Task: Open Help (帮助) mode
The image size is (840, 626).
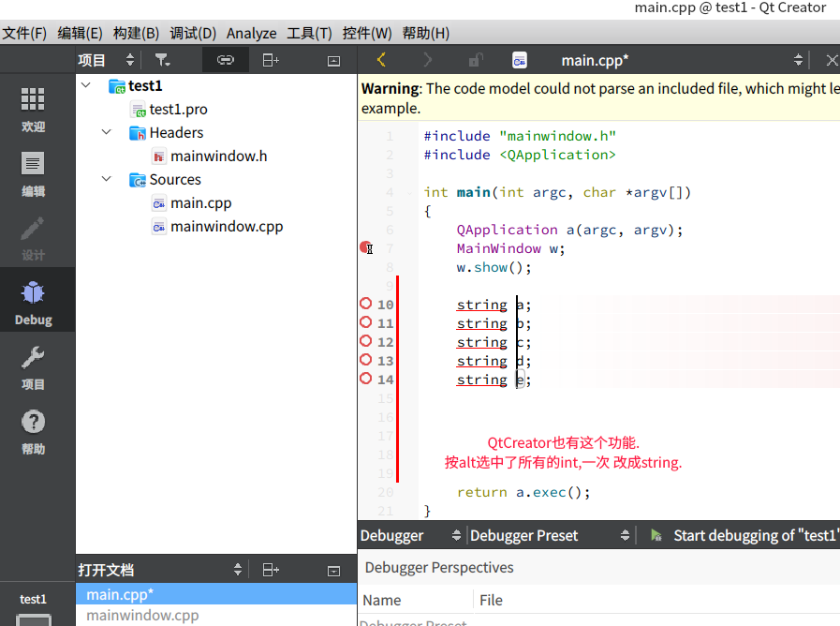Action: (33, 433)
